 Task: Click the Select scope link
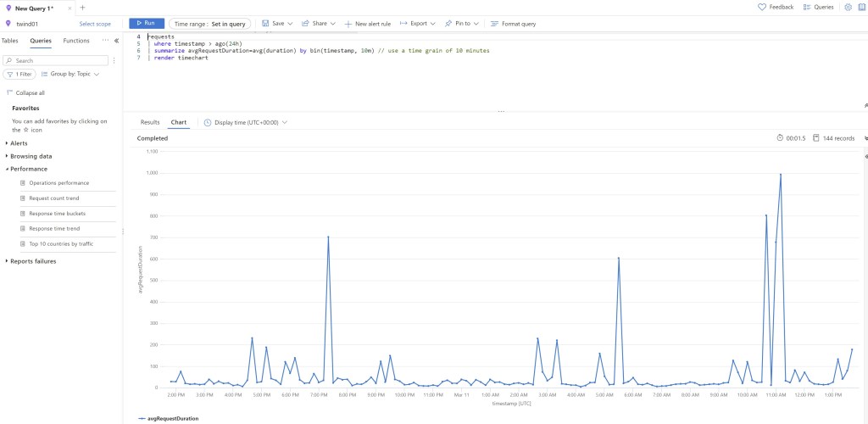tap(95, 24)
